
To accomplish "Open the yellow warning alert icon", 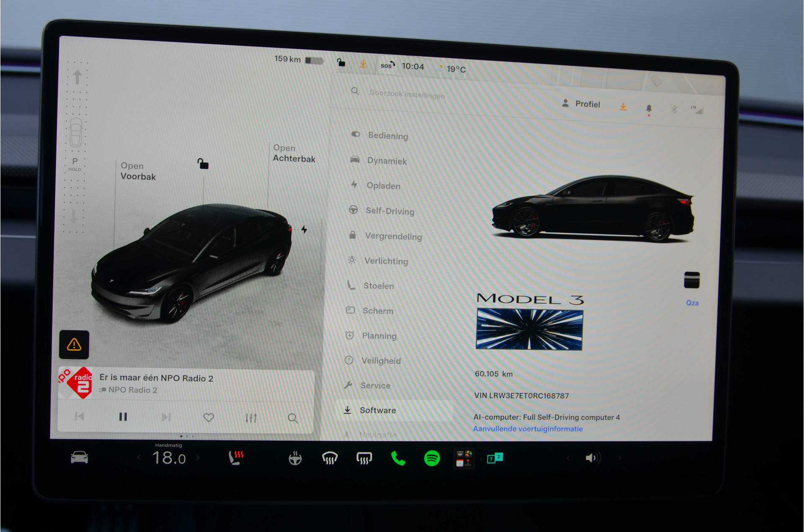I will [x=74, y=344].
